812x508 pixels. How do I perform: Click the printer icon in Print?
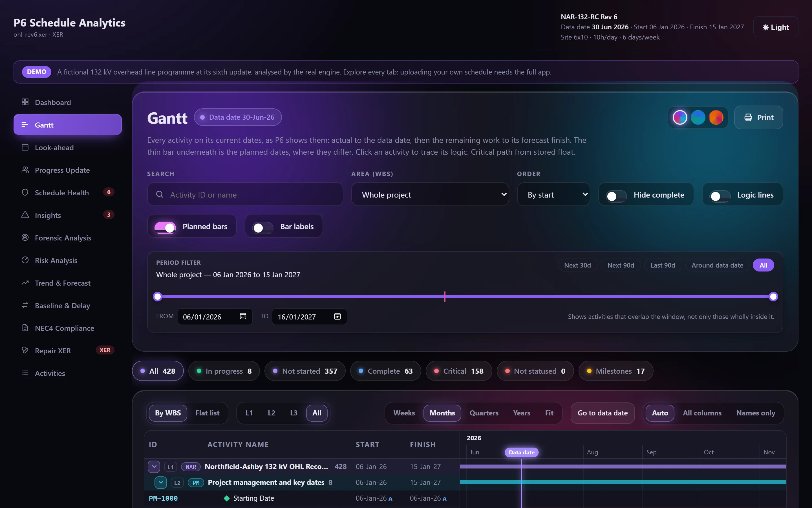point(748,117)
